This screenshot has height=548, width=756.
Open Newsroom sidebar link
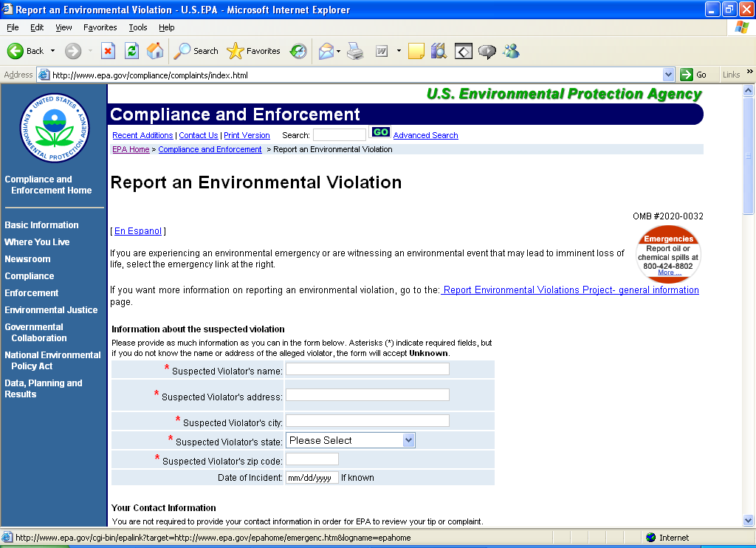[x=27, y=258]
